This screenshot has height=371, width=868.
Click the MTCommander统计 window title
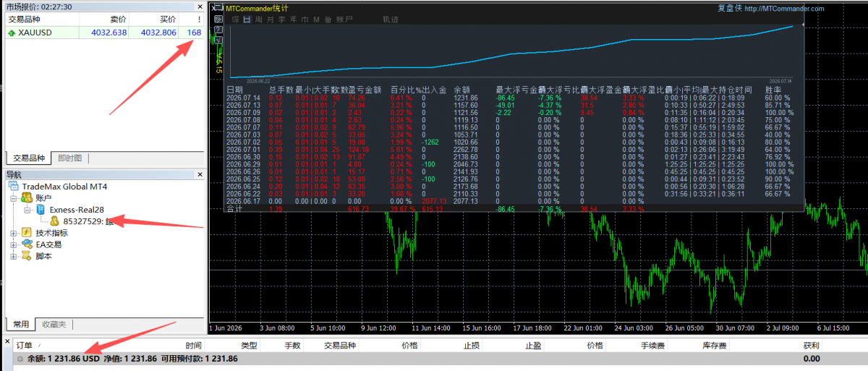click(x=255, y=9)
